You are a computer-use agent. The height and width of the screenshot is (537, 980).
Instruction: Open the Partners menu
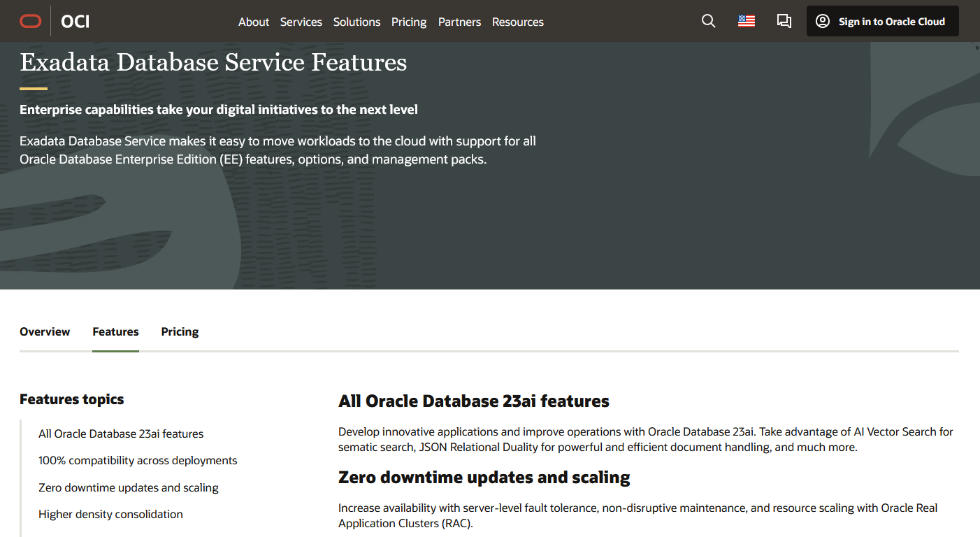pos(459,22)
